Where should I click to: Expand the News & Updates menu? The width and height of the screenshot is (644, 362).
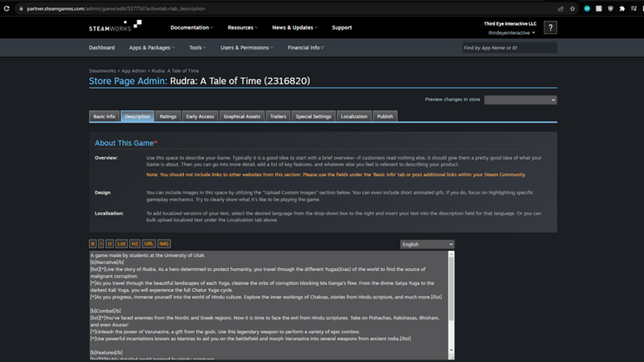(295, 28)
